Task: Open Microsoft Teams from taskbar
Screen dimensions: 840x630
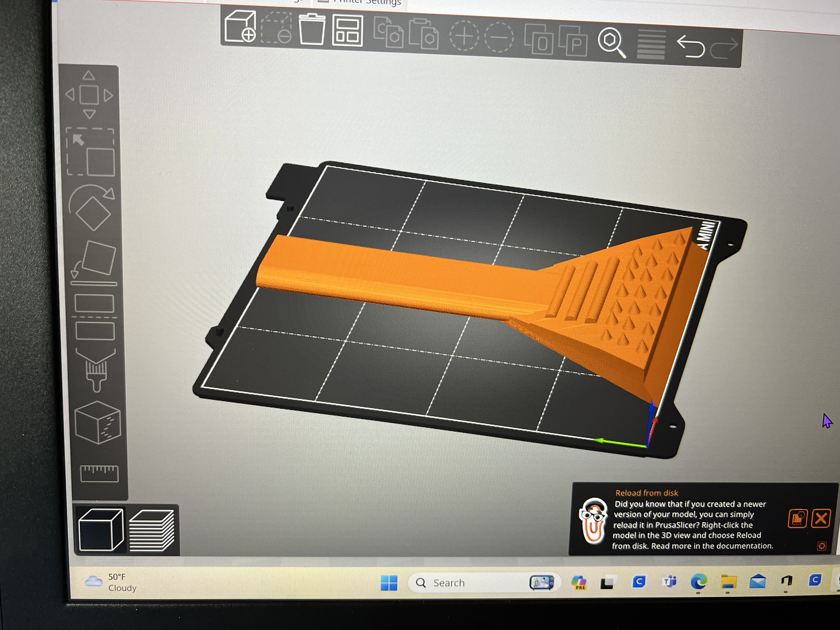Action: 670,582
